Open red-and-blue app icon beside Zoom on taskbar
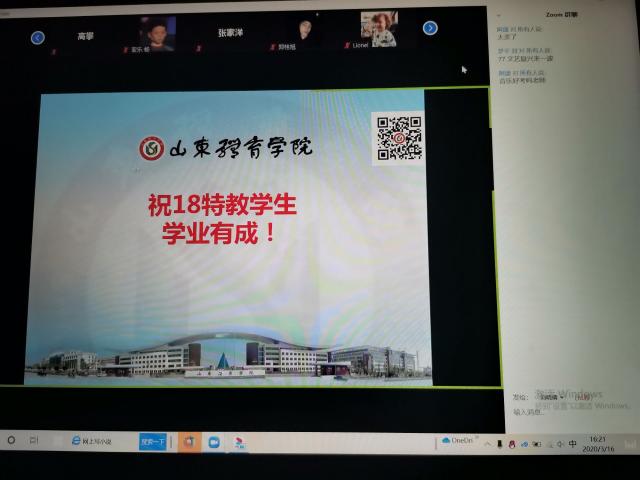Image resolution: width=640 pixels, height=480 pixels. tap(239, 443)
